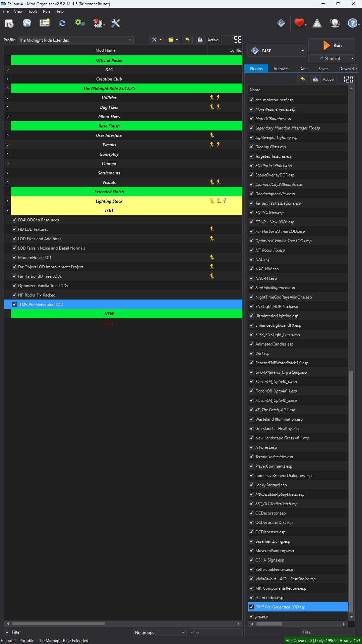Open the executables gears icon

tap(80, 23)
